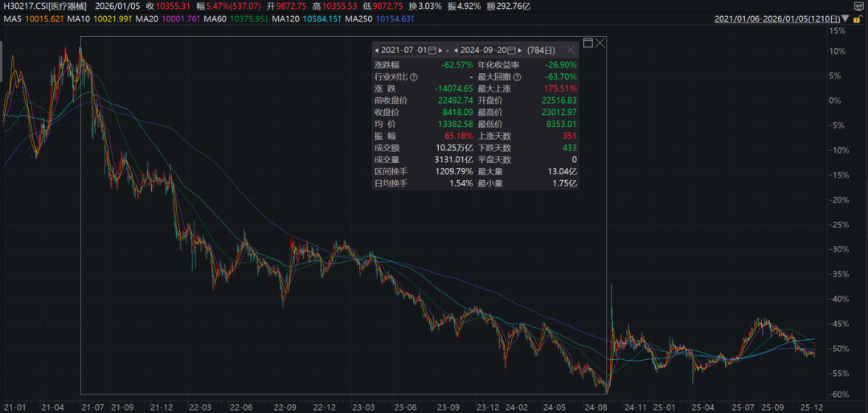Click the MA250 moving average label
The height and width of the screenshot is (413, 868).
[358, 18]
